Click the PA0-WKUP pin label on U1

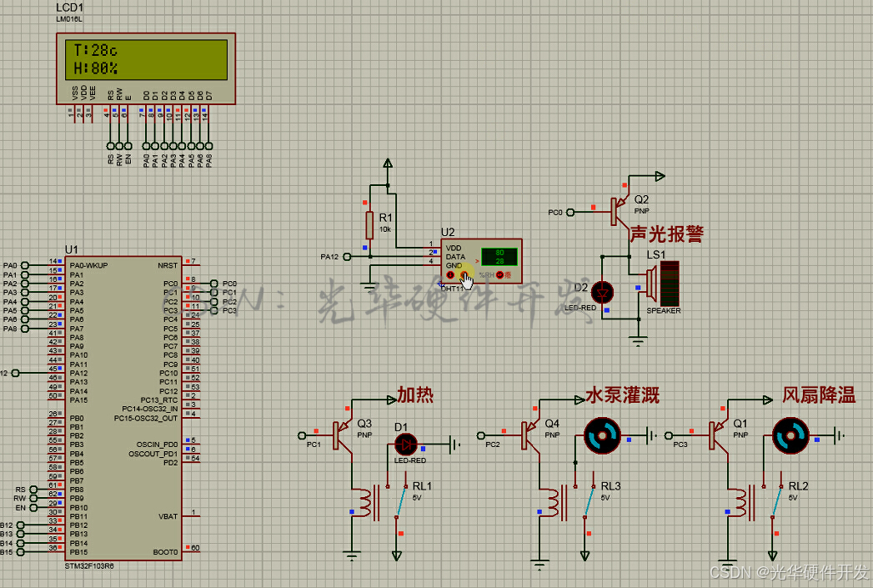tap(88, 265)
